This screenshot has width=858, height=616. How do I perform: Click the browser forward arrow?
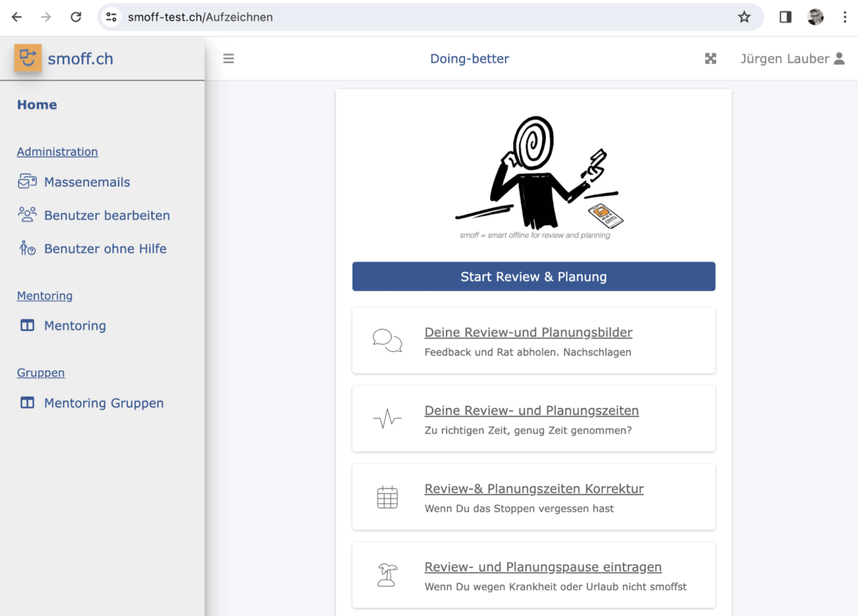(x=46, y=17)
